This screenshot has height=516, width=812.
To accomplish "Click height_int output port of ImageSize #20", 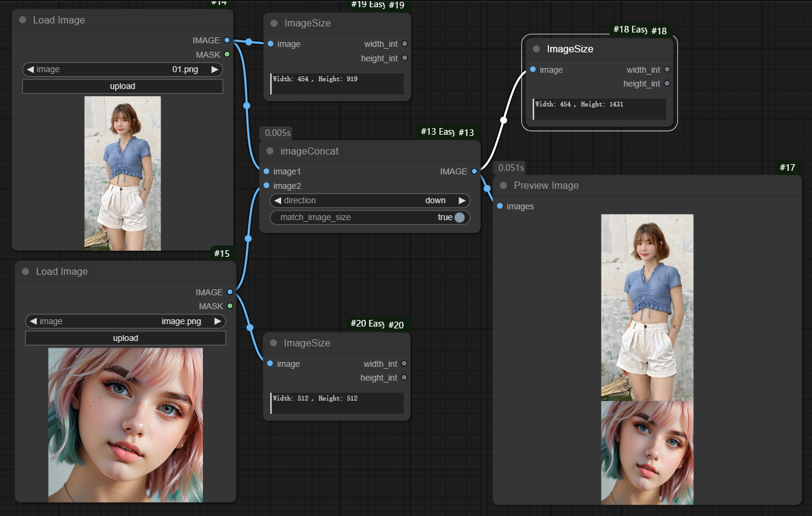I will [404, 378].
